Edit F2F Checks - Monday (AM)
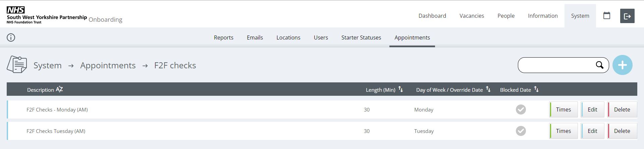Viewport: 644px width, 149px height. click(x=592, y=109)
